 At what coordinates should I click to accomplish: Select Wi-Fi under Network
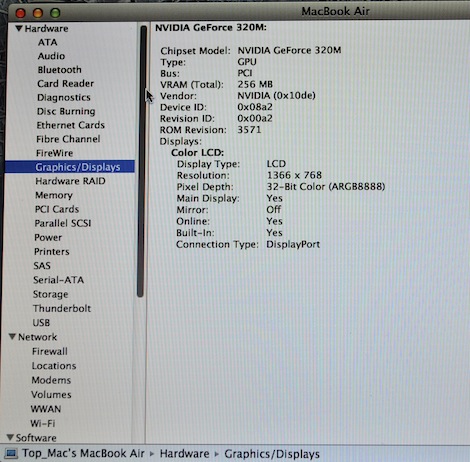click(43, 423)
